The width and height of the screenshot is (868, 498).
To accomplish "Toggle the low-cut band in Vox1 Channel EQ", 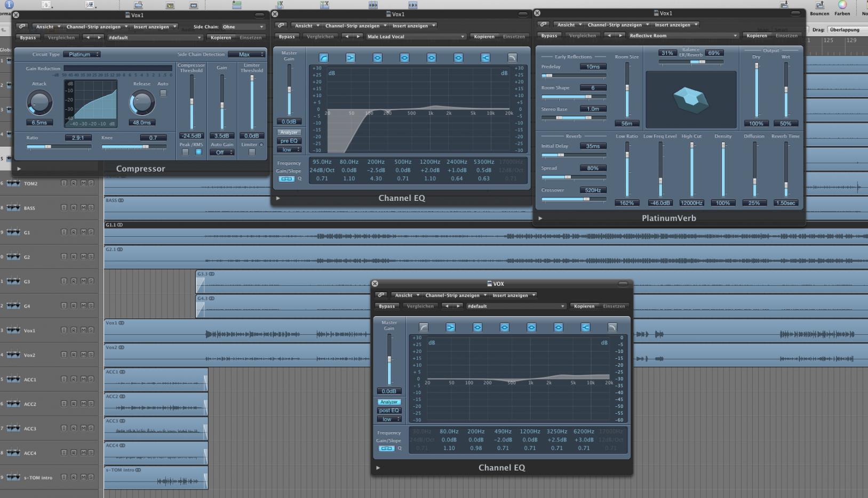I will [x=323, y=58].
